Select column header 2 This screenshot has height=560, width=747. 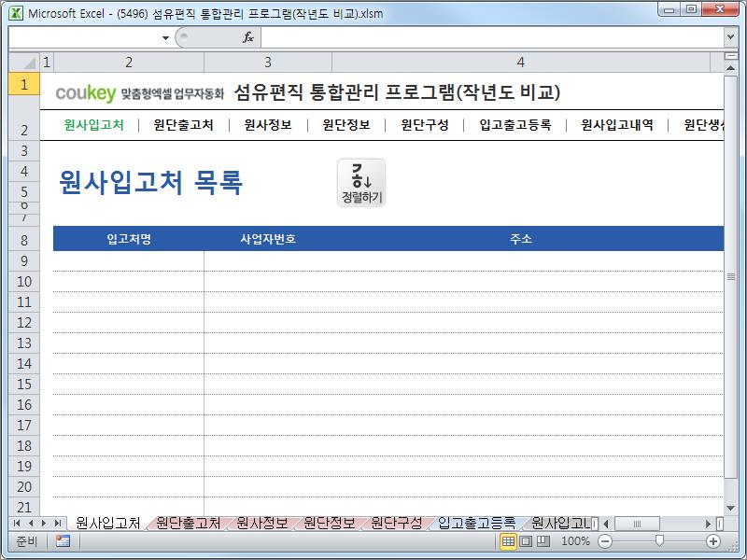point(129,62)
